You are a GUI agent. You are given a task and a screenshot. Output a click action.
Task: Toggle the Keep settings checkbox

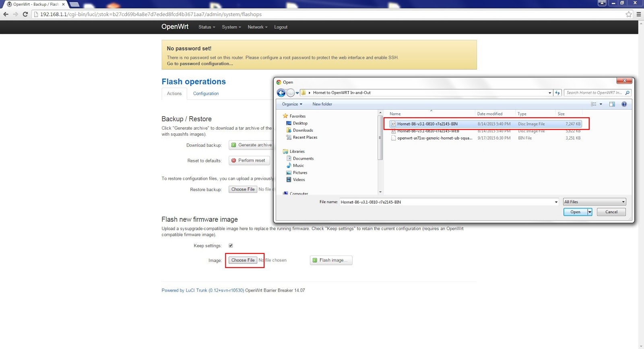[x=231, y=245]
